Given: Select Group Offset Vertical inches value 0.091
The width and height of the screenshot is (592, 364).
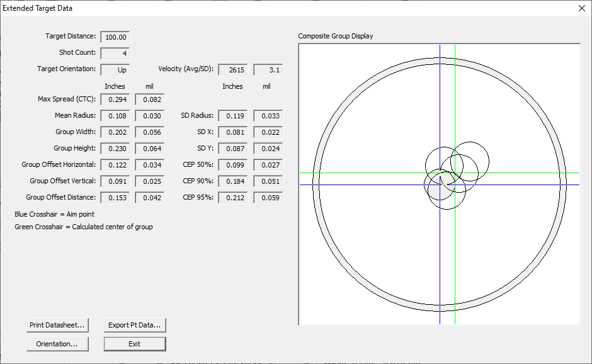Looking at the screenshot, I should (x=115, y=181).
